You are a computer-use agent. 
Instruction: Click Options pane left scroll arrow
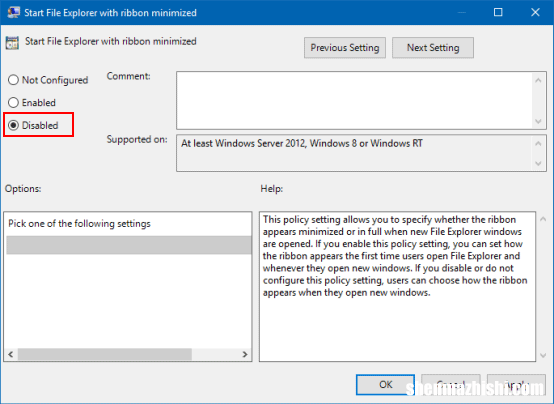point(11,354)
